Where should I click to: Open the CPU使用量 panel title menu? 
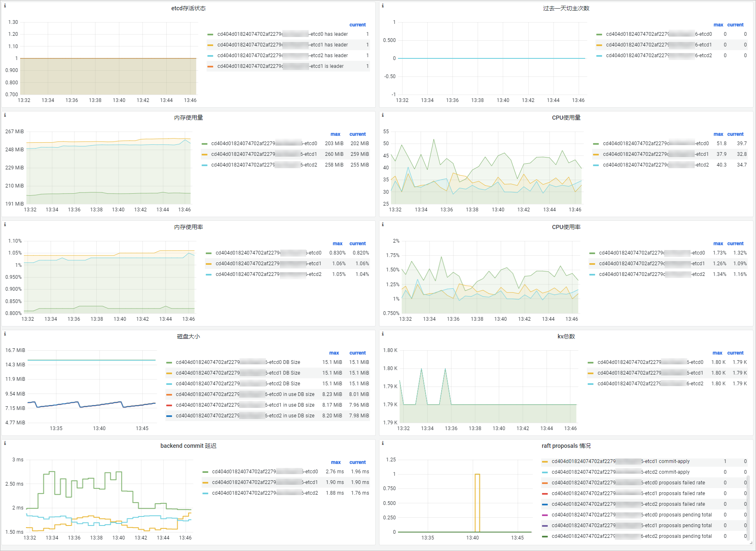tap(566, 118)
